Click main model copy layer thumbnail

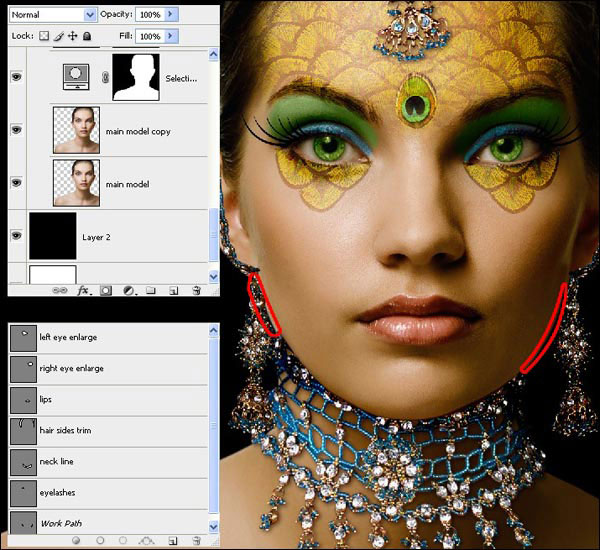click(77, 130)
